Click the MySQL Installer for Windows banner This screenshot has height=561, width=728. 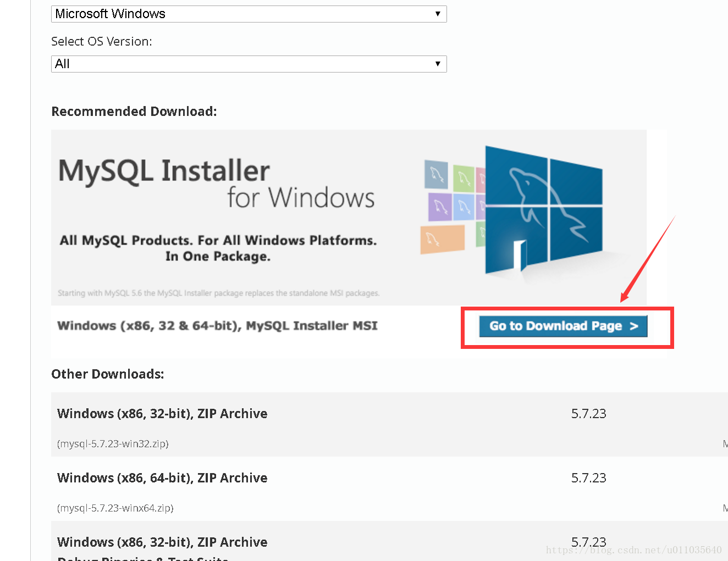tap(349, 217)
